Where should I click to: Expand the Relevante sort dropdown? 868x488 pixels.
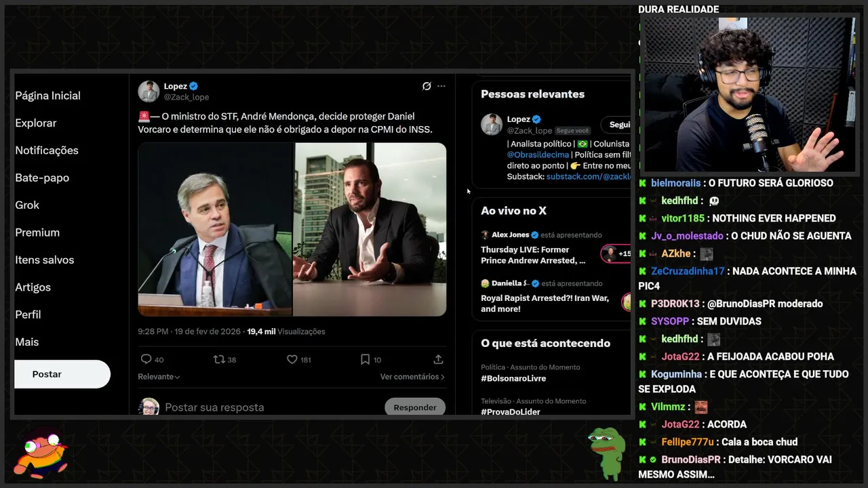coord(159,377)
